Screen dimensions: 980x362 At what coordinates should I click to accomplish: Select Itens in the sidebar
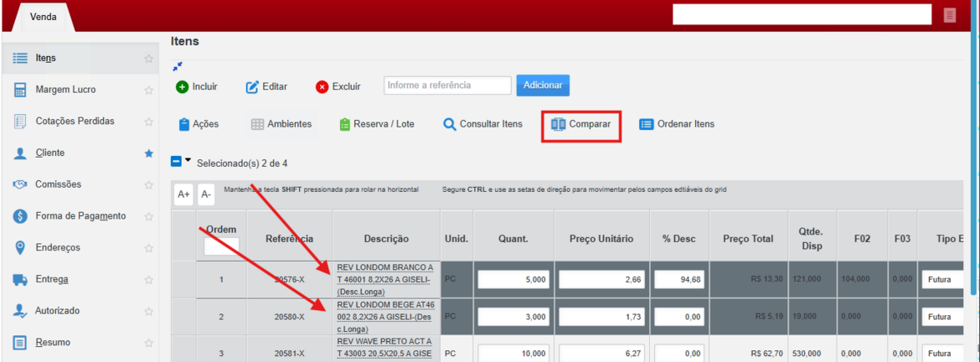[80, 58]
